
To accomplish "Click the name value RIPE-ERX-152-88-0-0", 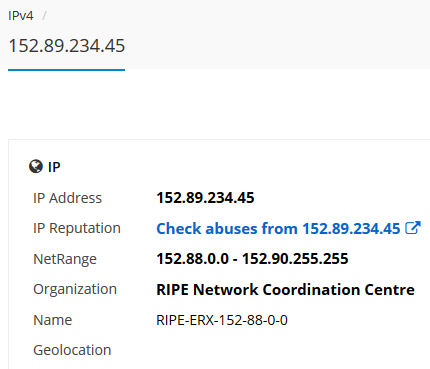I will click(x=222, y=320).
